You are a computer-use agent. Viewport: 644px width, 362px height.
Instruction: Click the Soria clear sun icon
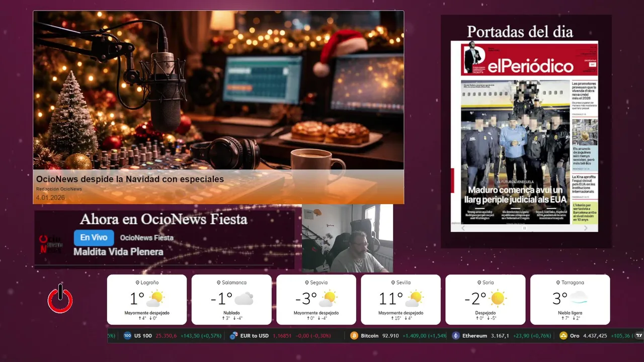[498, 299]
